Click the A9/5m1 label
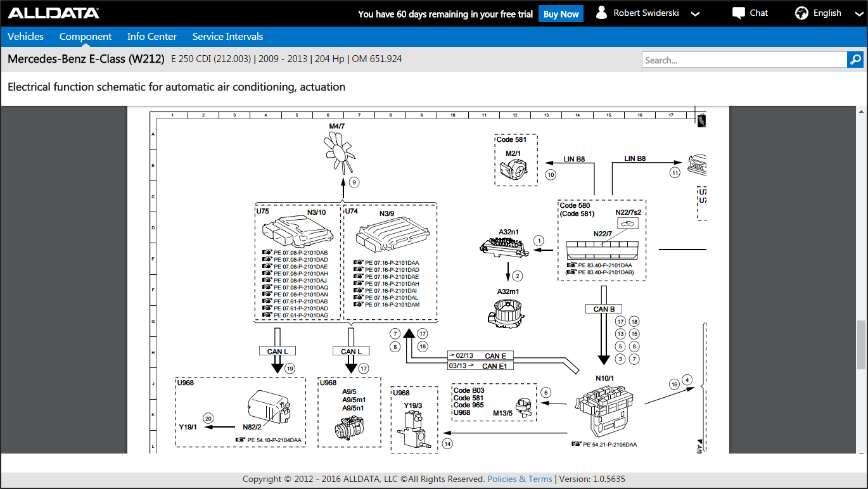This screenshot has height=489, width=868. [354, 400]
